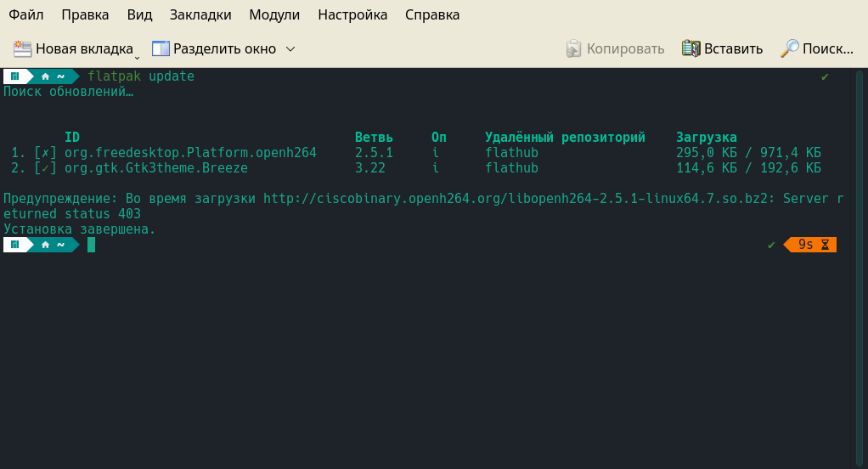Click the Разделить окно split view icon

(x=161, y=48)
